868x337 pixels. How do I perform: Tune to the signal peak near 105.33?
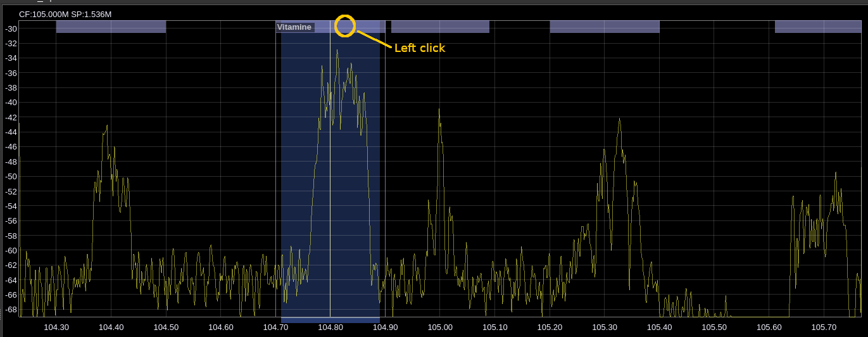coord(620,120)
